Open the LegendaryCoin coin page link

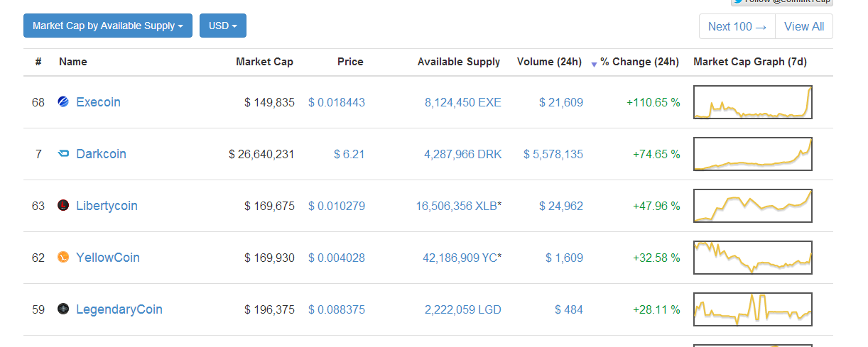119,309
